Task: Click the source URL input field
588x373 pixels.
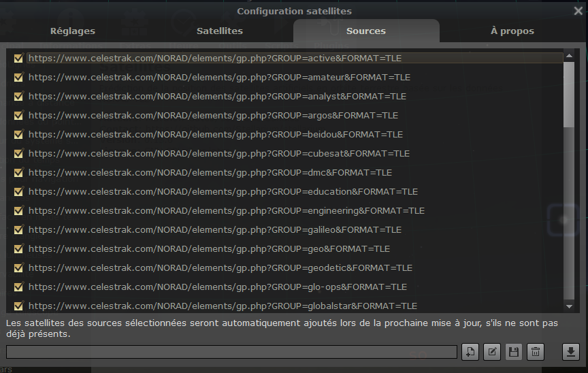Action: pos(231,352)
